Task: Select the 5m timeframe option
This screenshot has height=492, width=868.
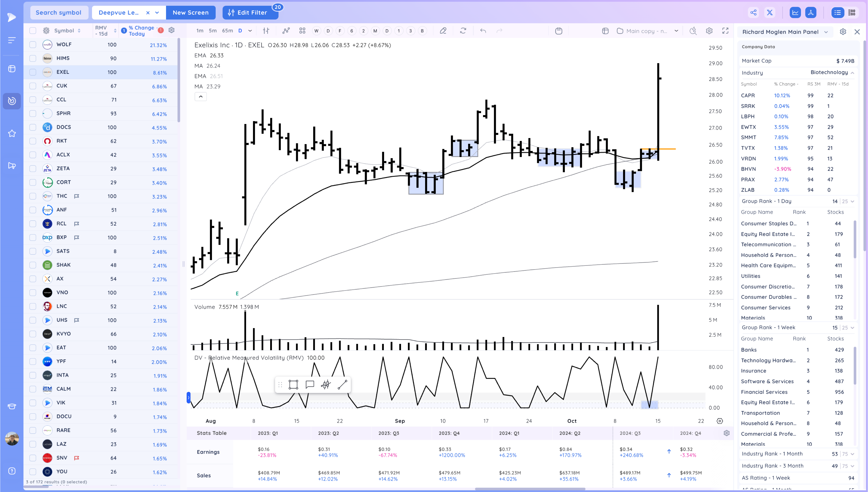Action: click(212, 31)
